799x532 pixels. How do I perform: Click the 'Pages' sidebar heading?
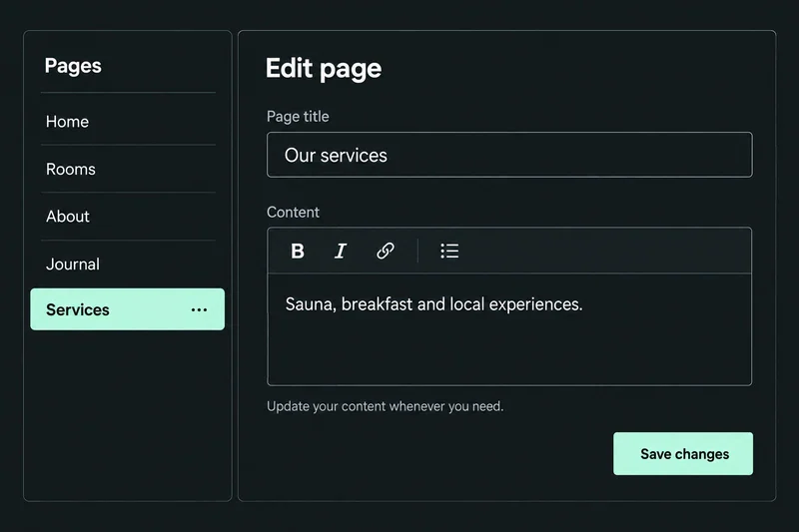tap(73, 66)
